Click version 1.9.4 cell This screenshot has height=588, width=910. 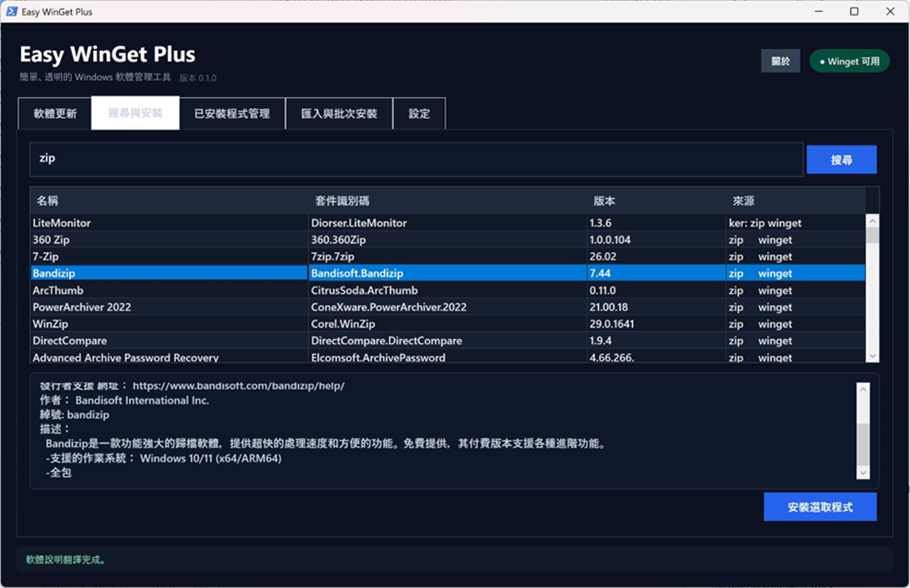[x=656, y=341]
